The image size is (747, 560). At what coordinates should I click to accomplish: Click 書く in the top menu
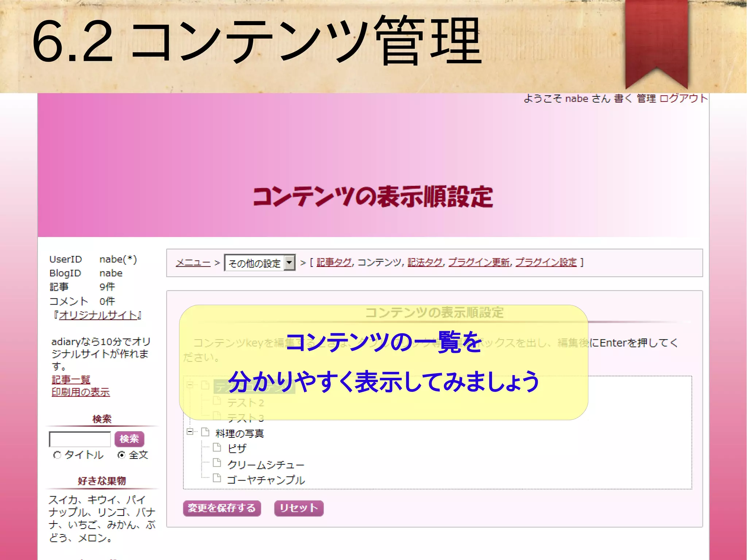pos(623,99)
